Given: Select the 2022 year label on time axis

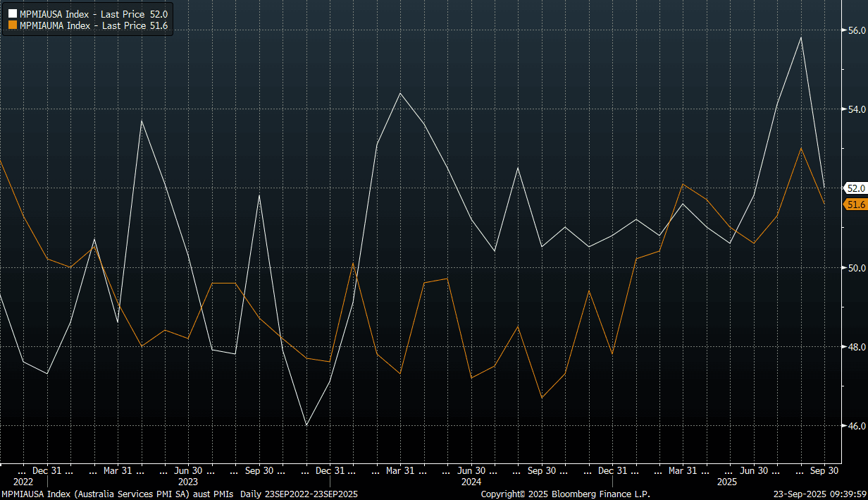Looking at the screenshot, I should click(23, 482).
